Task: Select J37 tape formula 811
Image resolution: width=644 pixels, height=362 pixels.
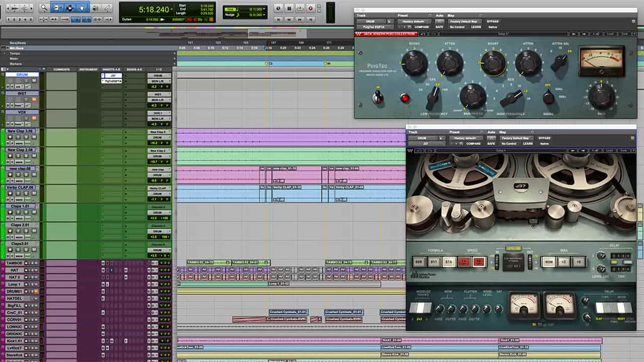Action: (x=434, y=261)
